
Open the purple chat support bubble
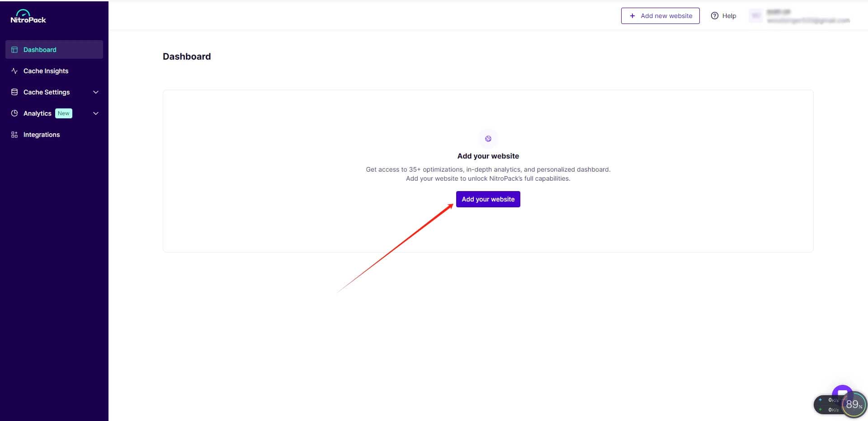click(x=841, y=392)
